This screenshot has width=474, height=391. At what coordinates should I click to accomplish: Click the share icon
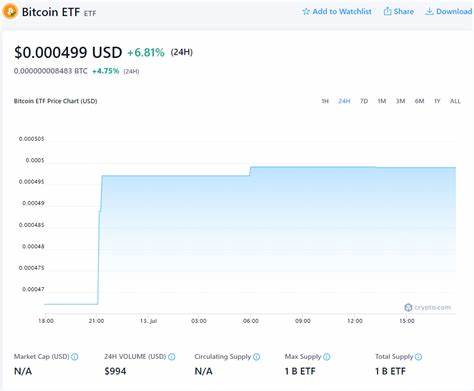[387, 11]
